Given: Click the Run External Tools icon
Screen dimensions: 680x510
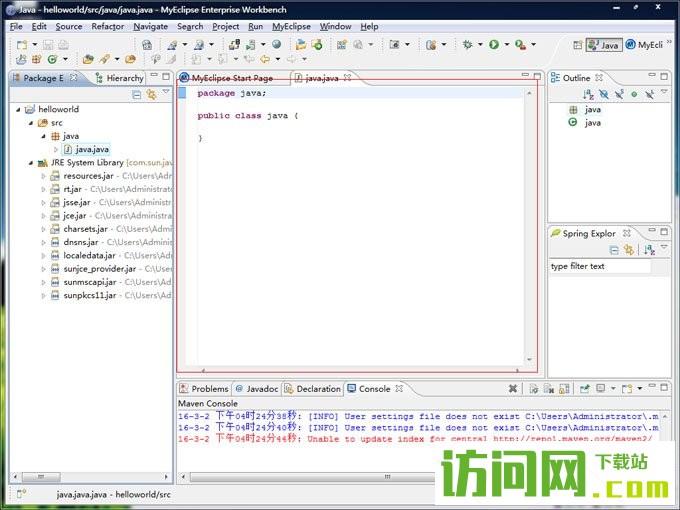Looking at the screenshot, I should [x=520, y=45].
